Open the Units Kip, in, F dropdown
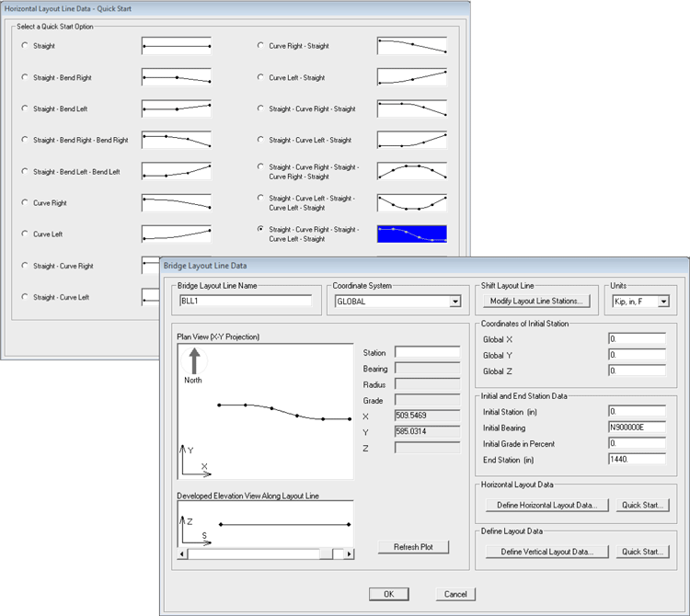 click(x=661, y=301)
